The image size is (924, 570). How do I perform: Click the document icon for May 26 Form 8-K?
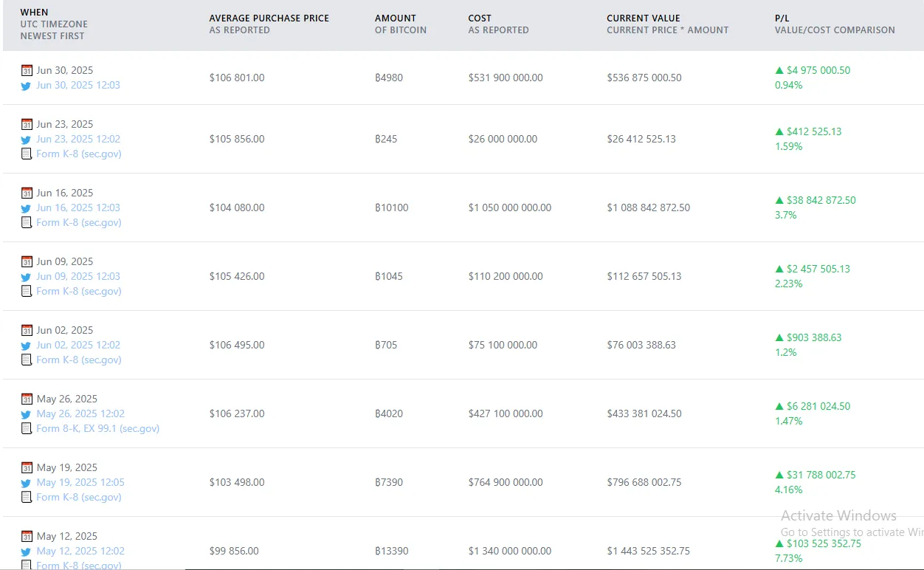[x=27, y=428]
